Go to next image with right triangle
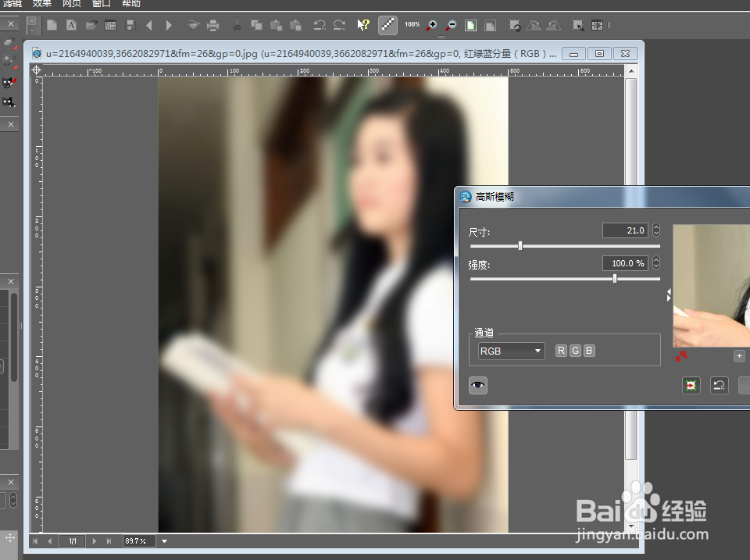The height and width of the screenshot is (560, 750). click(169, 25)
